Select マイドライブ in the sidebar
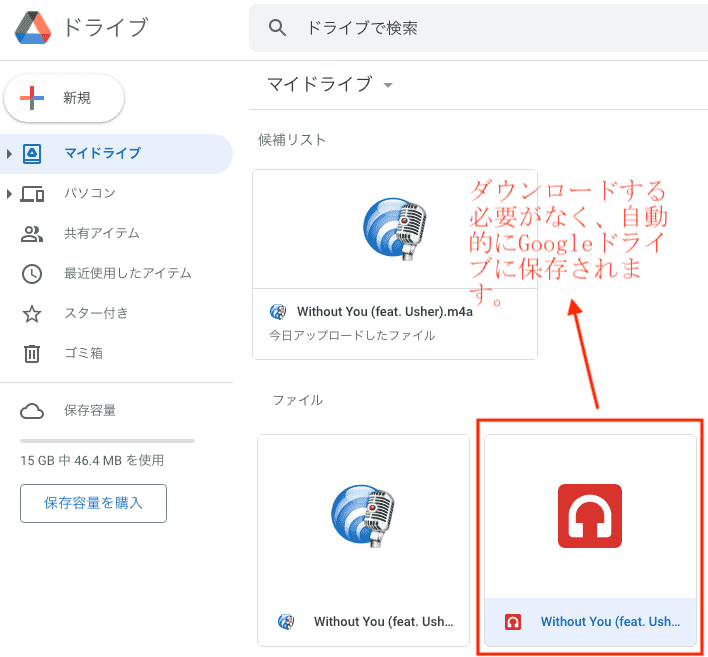The image size is (708, 657). (116, 154)
